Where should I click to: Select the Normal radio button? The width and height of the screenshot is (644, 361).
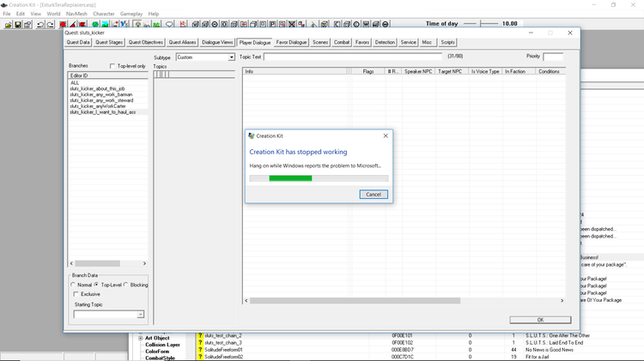point(73,285)
